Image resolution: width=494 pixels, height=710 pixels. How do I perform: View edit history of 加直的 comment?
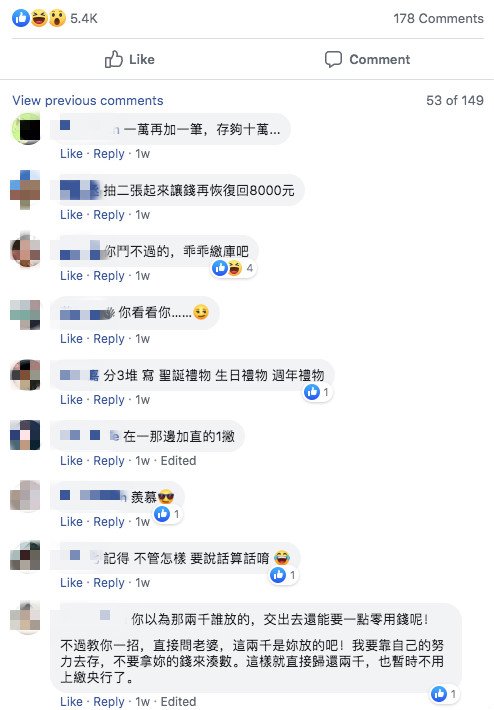(x=178, y=461)
